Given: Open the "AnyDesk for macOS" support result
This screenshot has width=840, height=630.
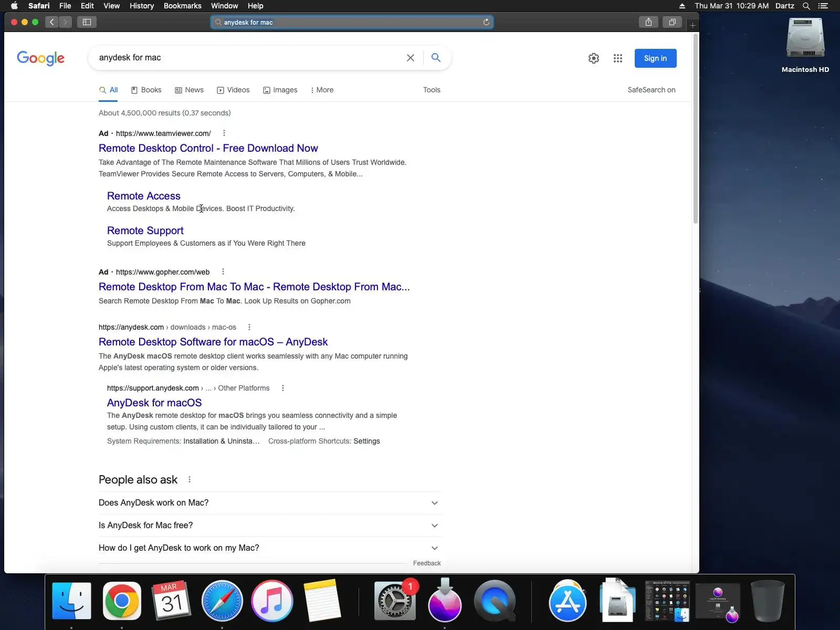Looking at the screenshot, I should click(x=154, y=403).
